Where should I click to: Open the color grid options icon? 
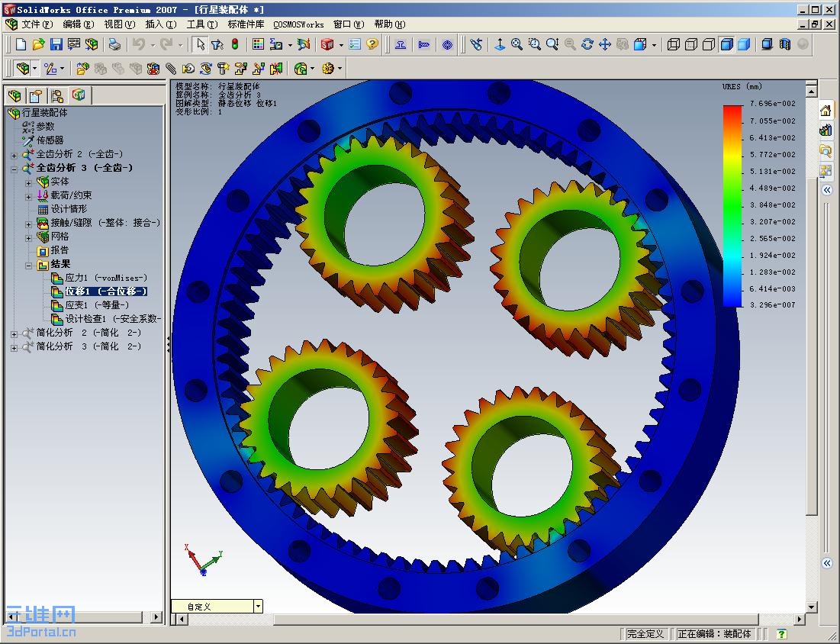click(x=258, y=44)
